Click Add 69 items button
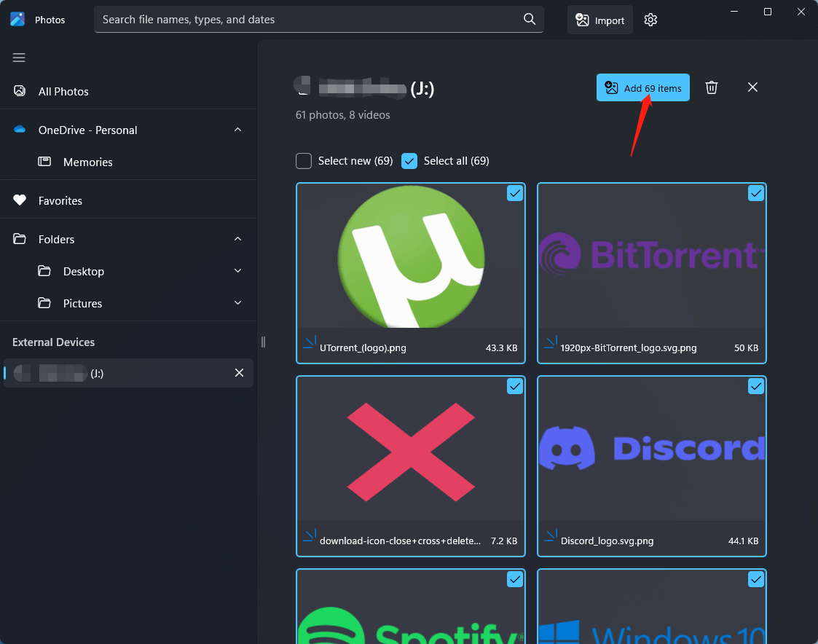 pyautogui.click(x=642, y=87)
